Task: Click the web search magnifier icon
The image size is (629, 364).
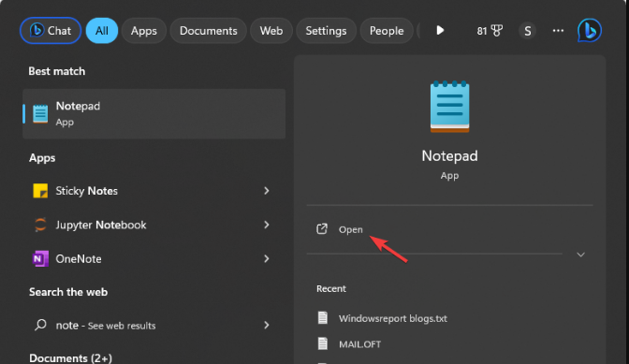Action: 40,325
